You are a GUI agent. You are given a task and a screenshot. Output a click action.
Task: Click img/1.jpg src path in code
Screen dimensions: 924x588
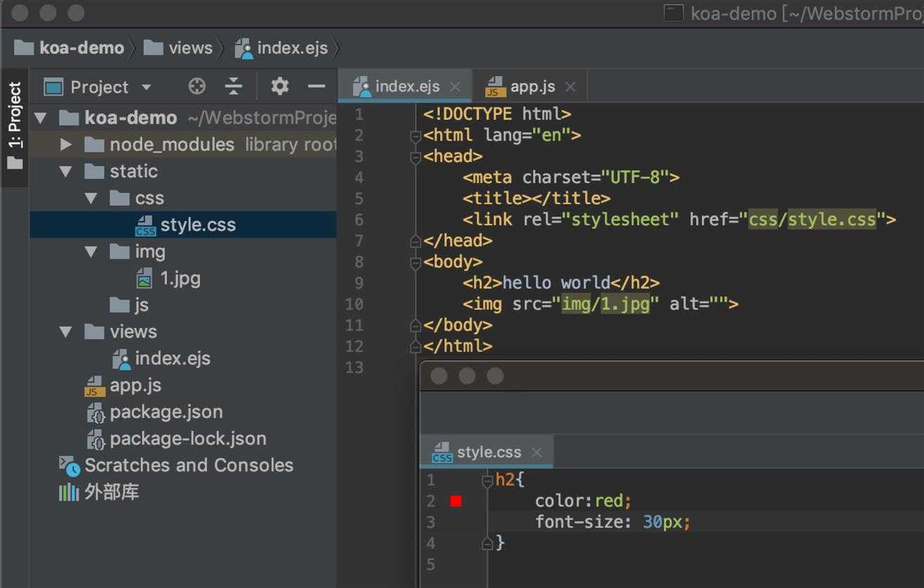point(605,304)
